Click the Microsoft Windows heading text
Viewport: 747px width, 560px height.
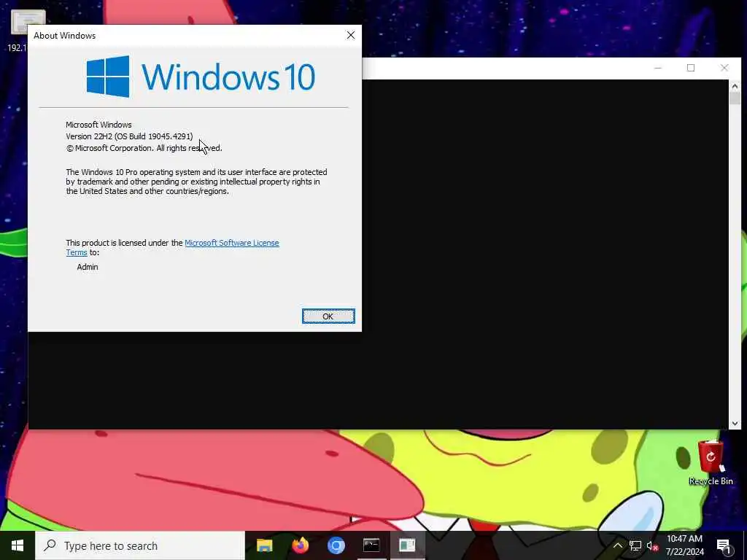[98, 125]
